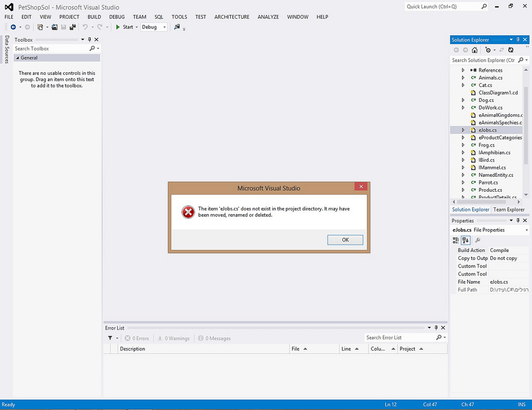Expand the eJobs.cs tree node
The width and height of the screenshot is (532, 410).
(x=463, y=130)
